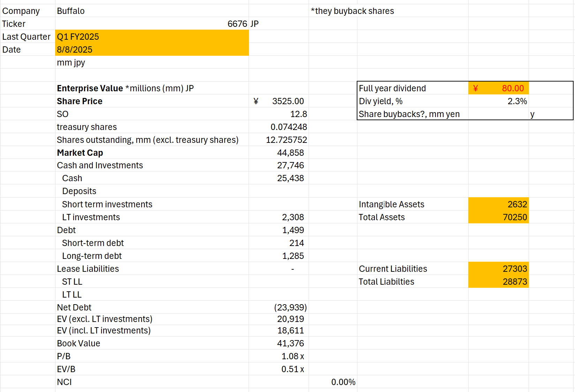This screenshot has height=392, width=575.
Task: Click the Short-term debt value '214'
Action: (279, 243)
